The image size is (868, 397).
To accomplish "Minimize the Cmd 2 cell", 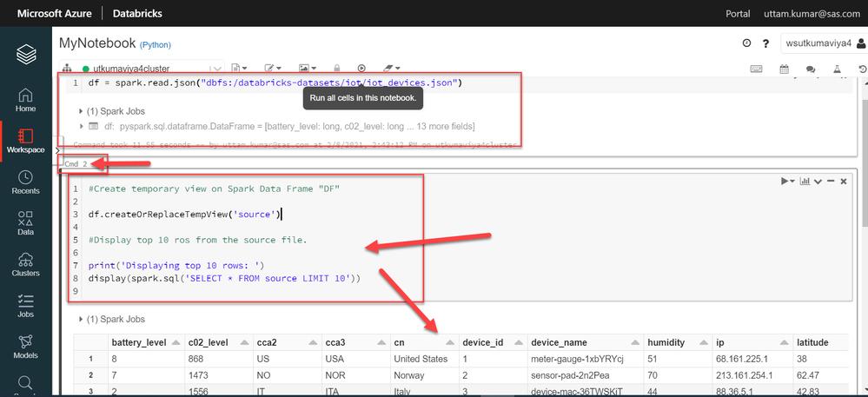I will point(831,182).
